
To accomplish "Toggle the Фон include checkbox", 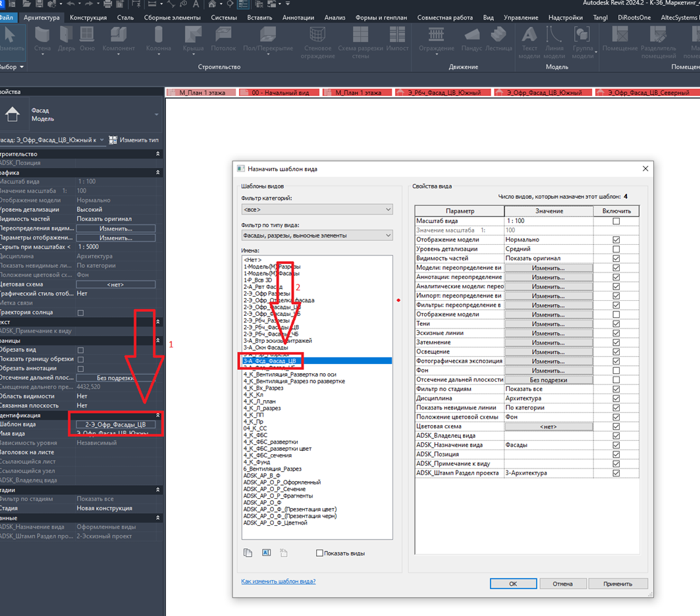I will click(616, 371).
